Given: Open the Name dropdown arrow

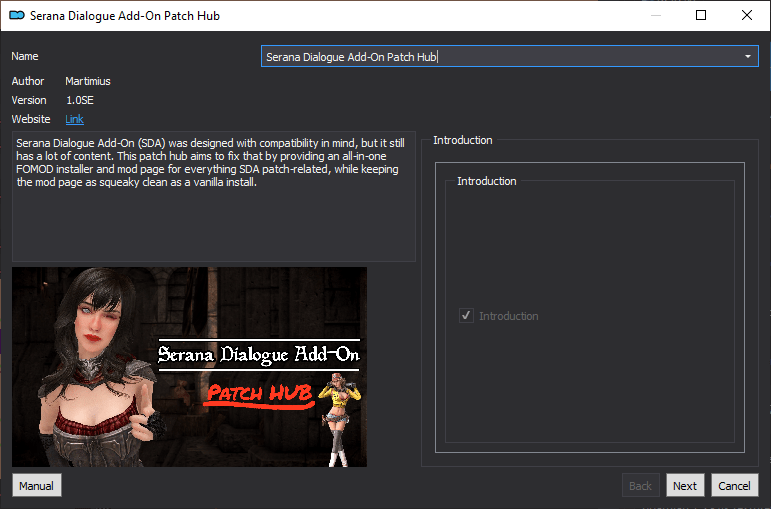Looking at the screenshot, I should pyautogui.click(x=747, y=57).
